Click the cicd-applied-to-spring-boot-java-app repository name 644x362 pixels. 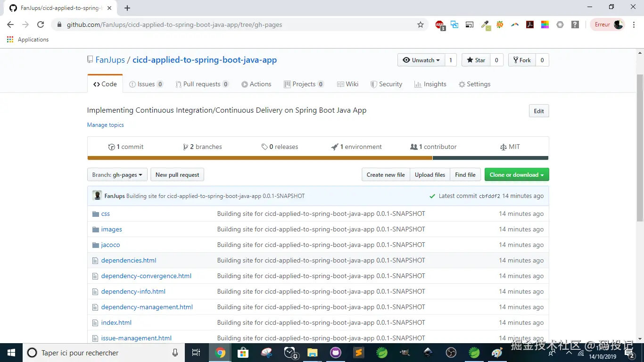[205, 60]
